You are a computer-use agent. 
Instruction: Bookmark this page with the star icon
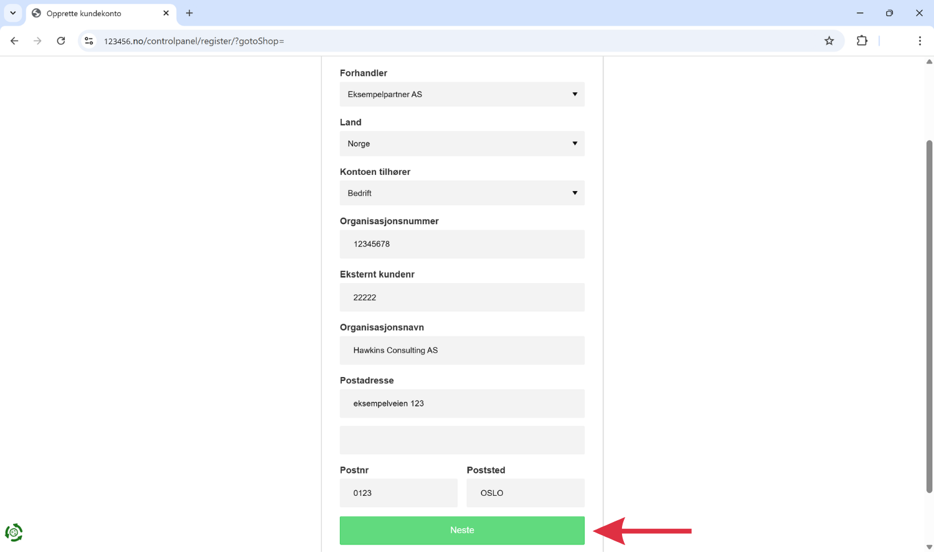829,41
